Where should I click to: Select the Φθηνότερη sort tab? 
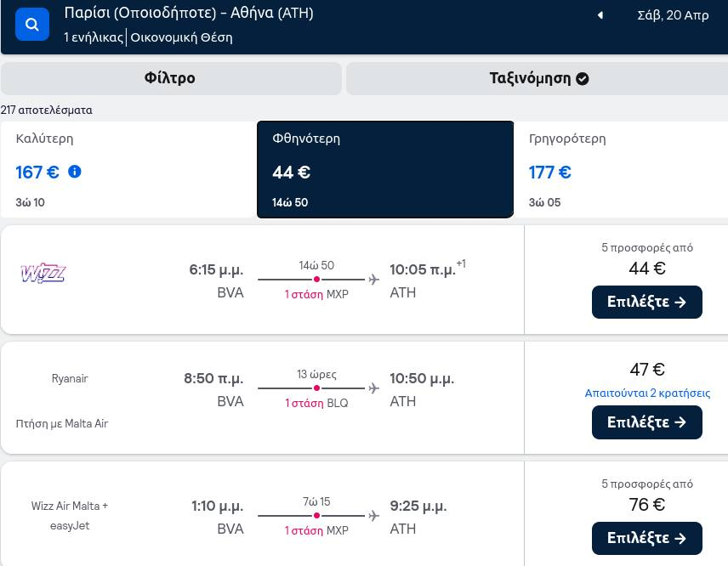point(385,169)
